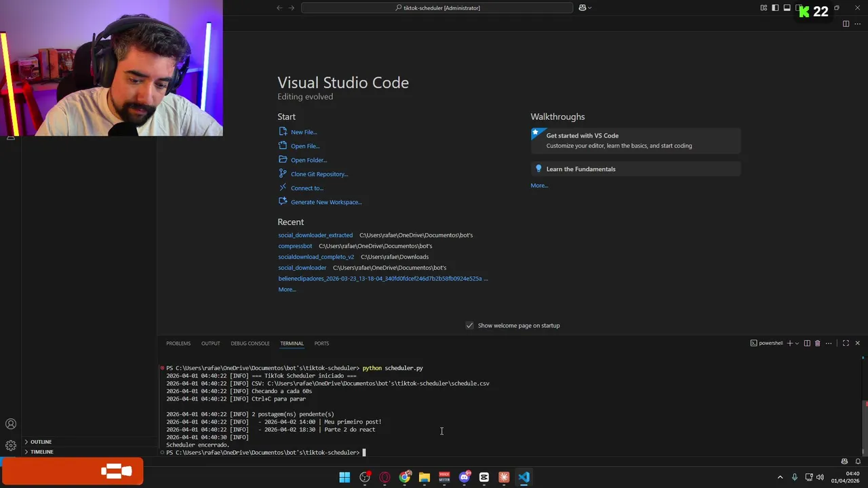Click More... under Recent list
Image resolution: width=868 pixels, height=488 pixels.
(x=287, y=289)
